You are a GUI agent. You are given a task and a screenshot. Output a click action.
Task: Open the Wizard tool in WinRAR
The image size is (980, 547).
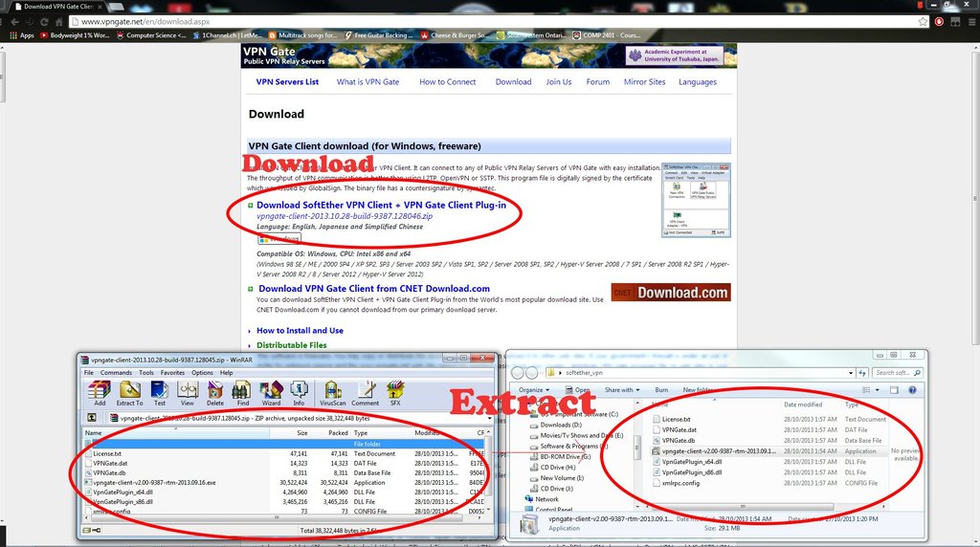[x=271, y=393]
